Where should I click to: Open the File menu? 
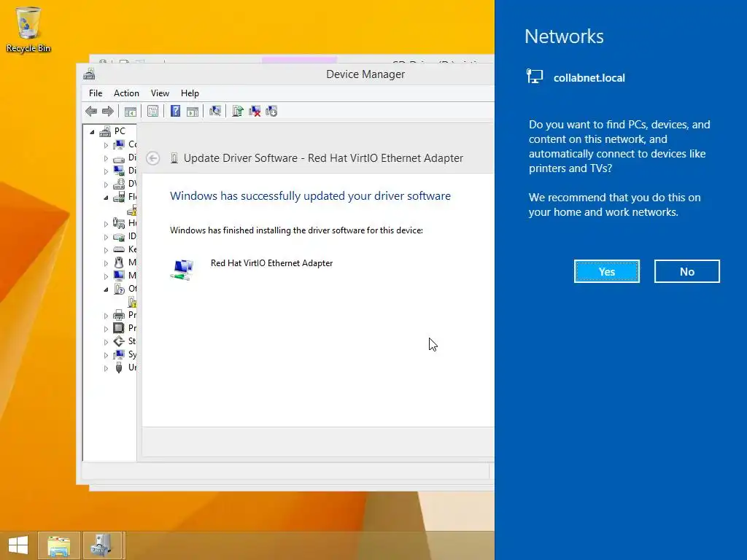[x=96, y=93]
